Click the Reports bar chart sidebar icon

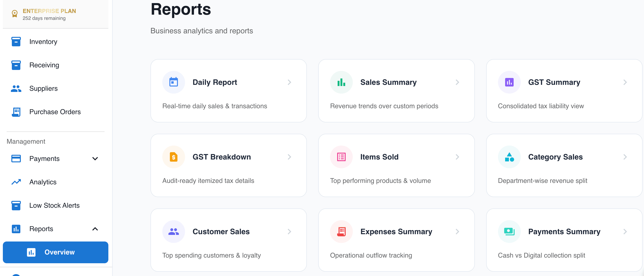[x=16, y=229]
